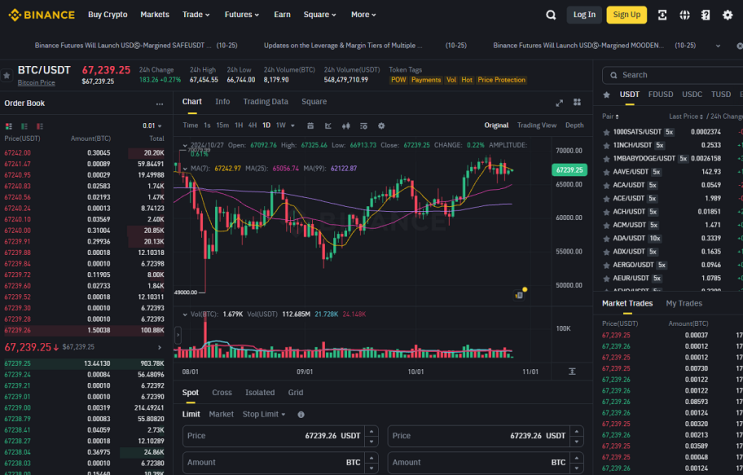
Task: Select the Cross margin tab
Action: 222,393
